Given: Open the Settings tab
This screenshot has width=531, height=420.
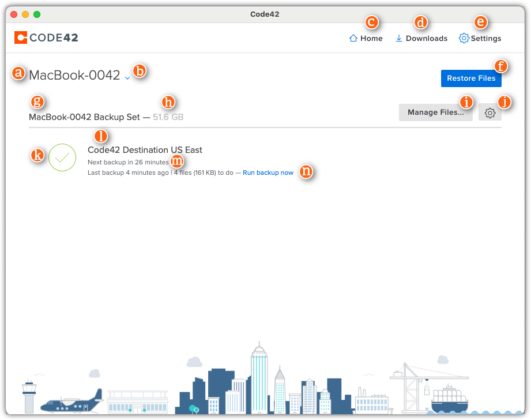Looking at the screenshot, I should (x=480, y=38).
